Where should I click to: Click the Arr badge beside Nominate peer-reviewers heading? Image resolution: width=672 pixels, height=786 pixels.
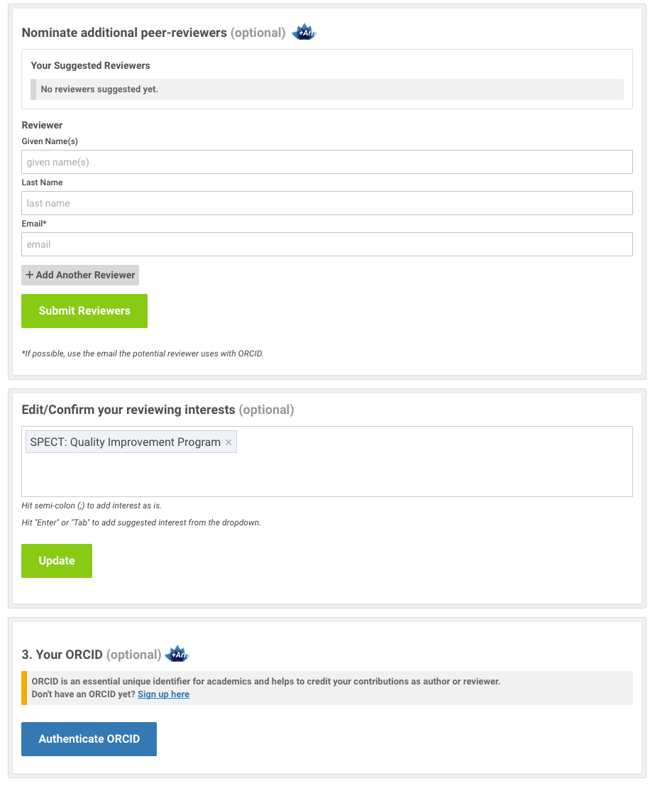coord(304,33)
